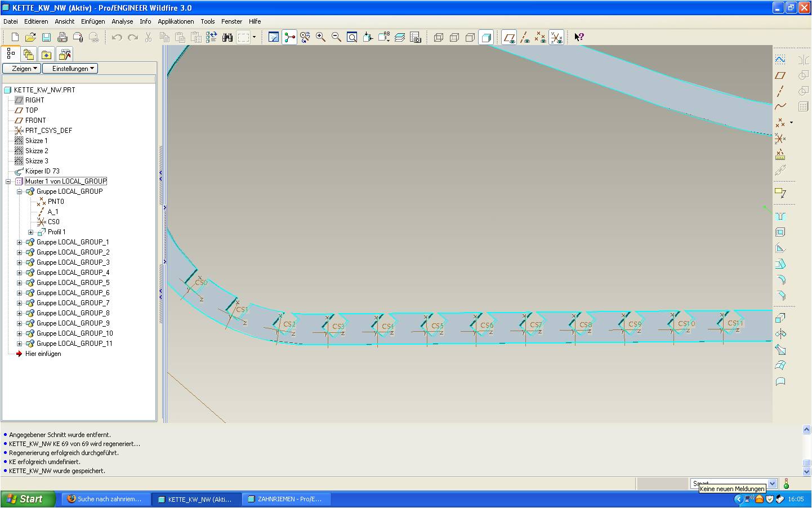Open the view manager icon
This screenshot has height=508, width=812.
(416, 37)
